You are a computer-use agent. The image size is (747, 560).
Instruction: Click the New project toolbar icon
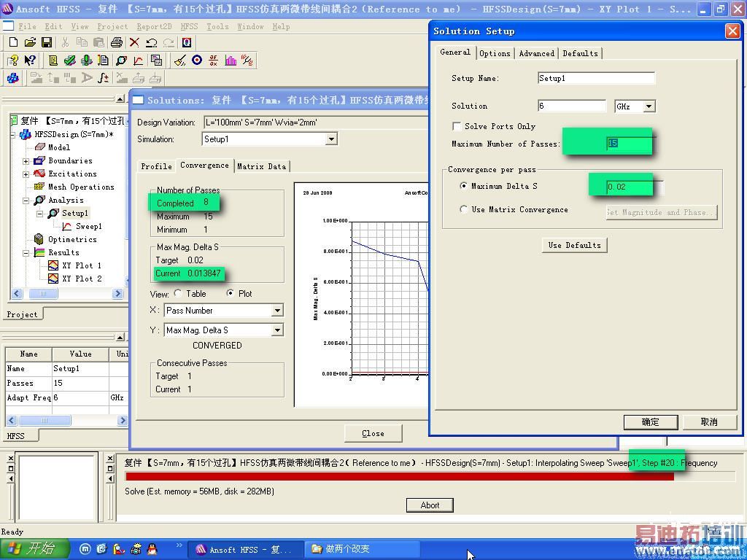tap(13, 42)
